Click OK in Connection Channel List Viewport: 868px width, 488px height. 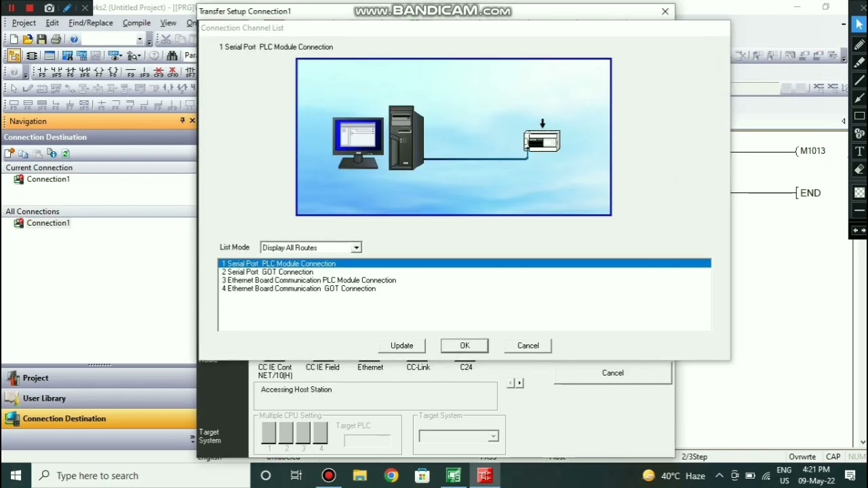(x=465, y=346)
